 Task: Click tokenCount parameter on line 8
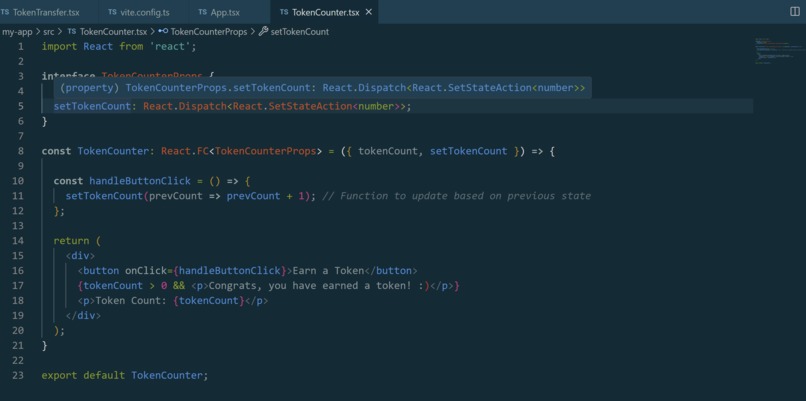point(388,151)
